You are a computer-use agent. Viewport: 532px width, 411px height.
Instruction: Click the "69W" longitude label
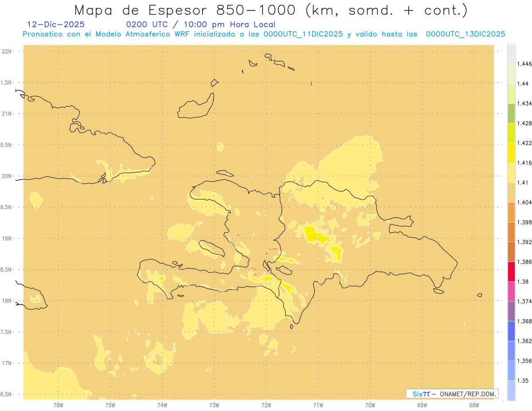coord(422,405)
